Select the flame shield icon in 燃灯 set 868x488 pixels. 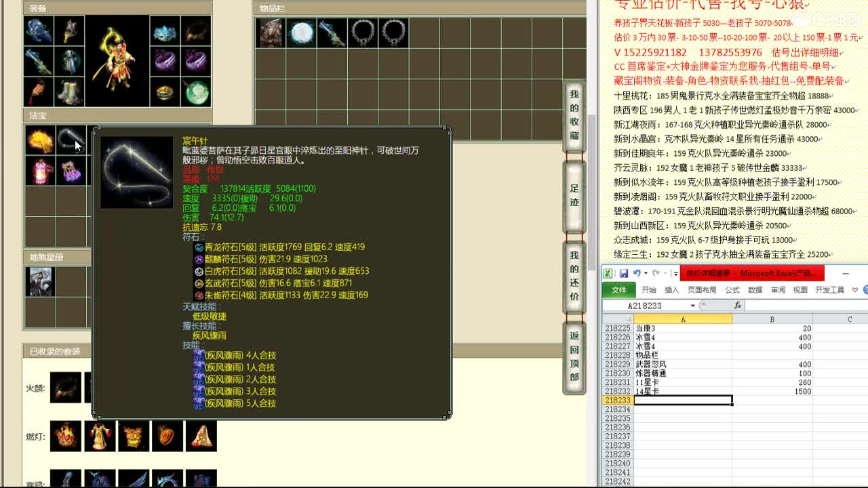[x=167, y=436]
